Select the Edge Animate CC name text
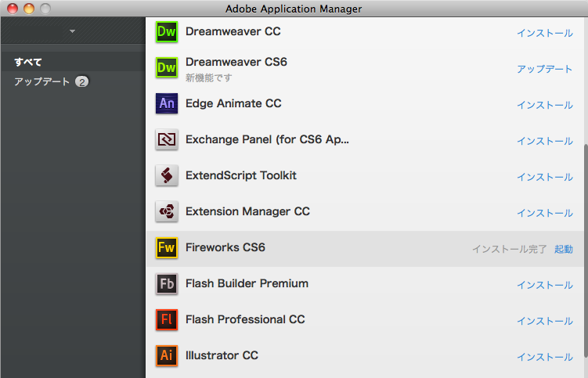This screenshot has width=588, height=378. click(233, 103)
